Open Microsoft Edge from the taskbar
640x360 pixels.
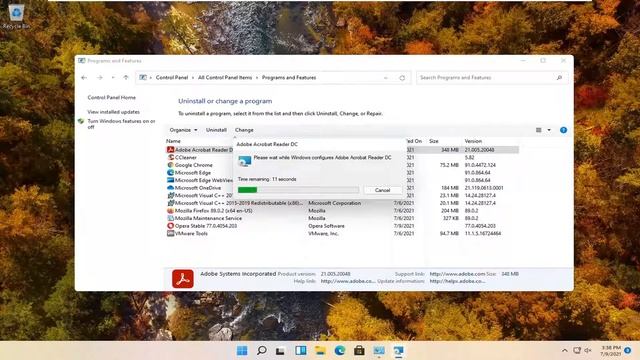(340, 351)
